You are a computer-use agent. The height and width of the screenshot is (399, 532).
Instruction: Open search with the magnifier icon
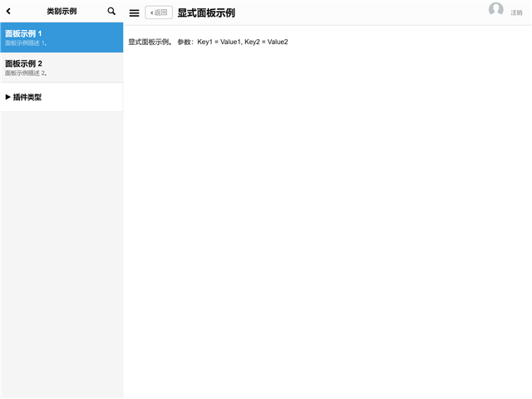(111, 12)
